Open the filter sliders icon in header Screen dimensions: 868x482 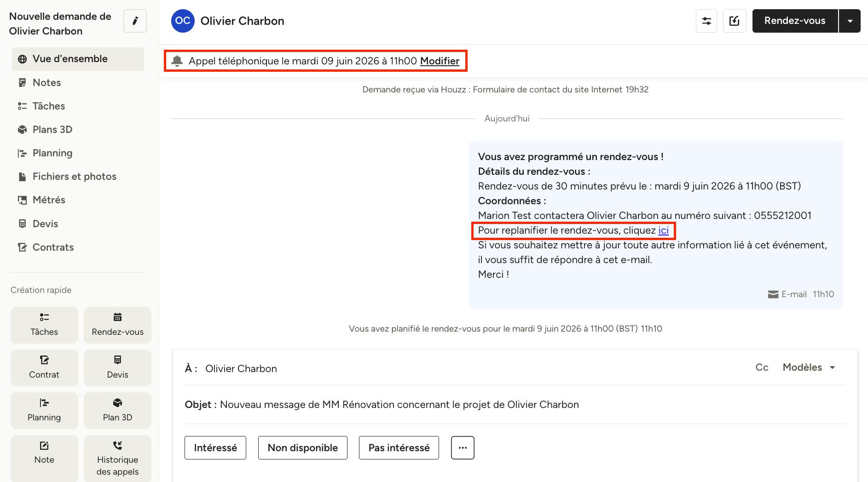tap(706, 21)
